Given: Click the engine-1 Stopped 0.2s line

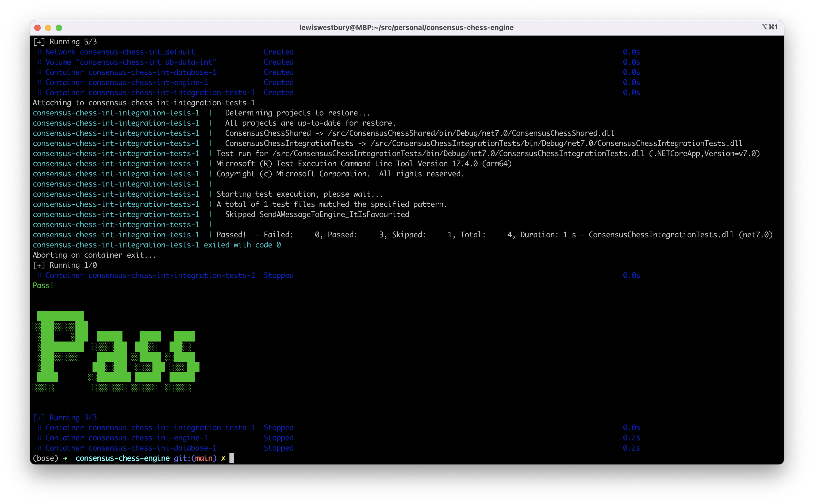Looking at the screenshot, I should tap(339, 438).
